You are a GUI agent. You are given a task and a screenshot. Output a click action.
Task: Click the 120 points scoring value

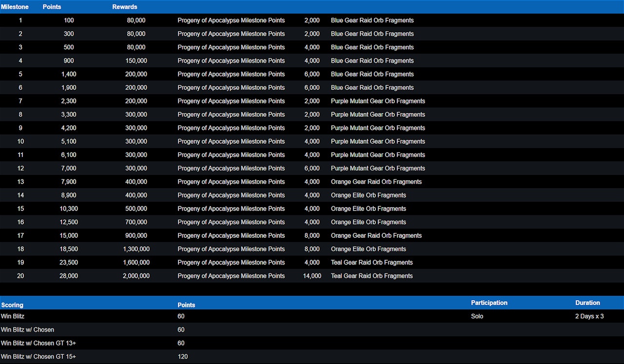183,357
